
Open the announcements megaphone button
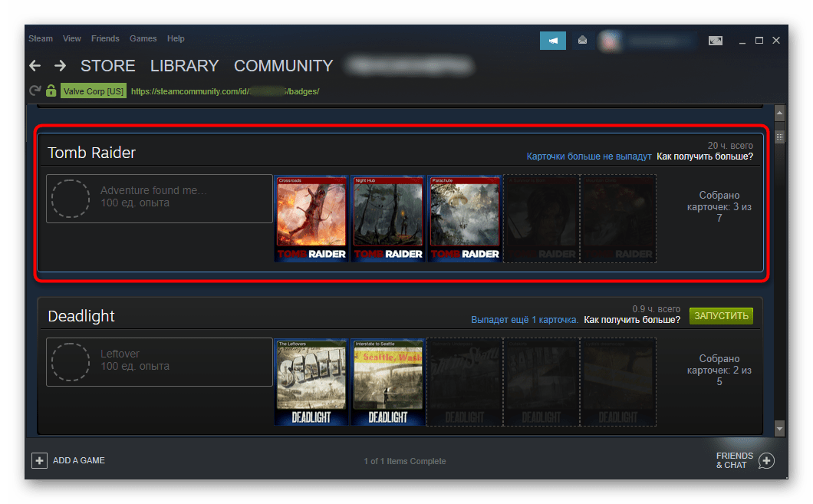(553, 41)
